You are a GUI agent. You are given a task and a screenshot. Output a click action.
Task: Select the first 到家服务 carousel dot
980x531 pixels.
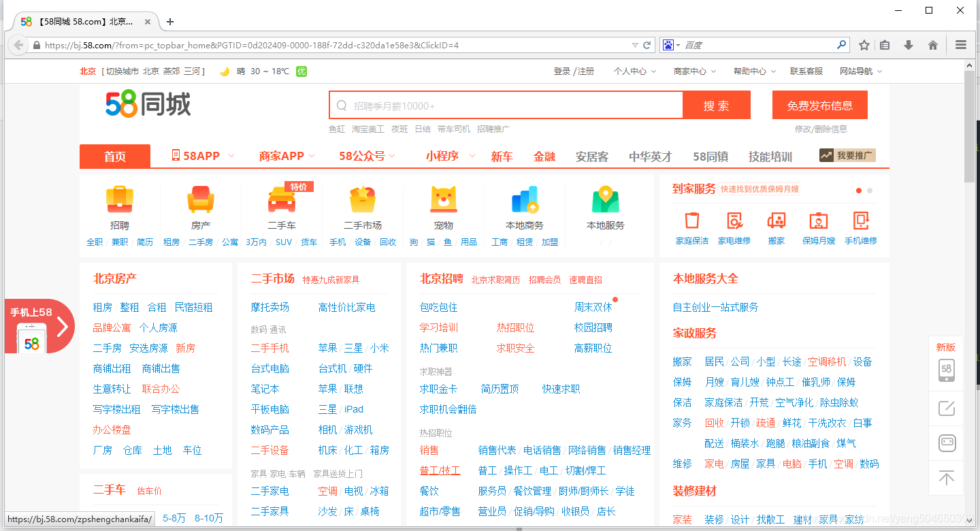(x=859, y=191)
